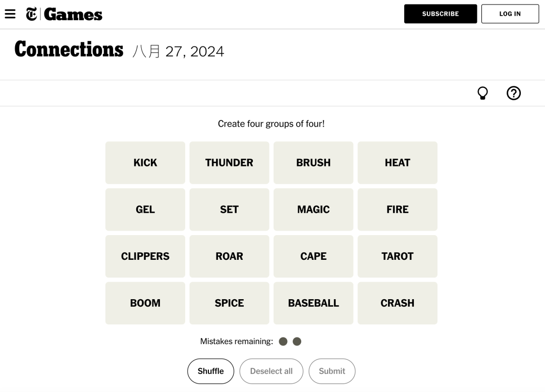The width and height of the screenshot is (545, 392).
Task: Open the hamburger navigation menu
Action: (10, 14)
